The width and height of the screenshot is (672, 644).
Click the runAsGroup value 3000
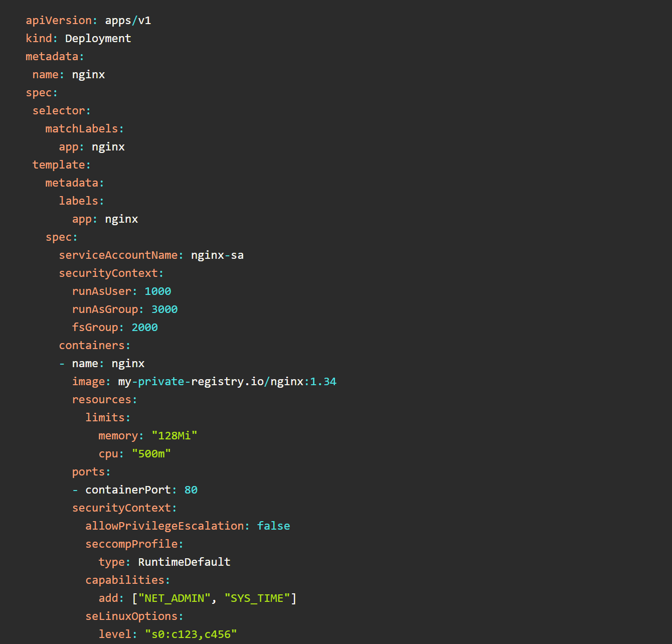pyautogui.click(x=164, y=309)
